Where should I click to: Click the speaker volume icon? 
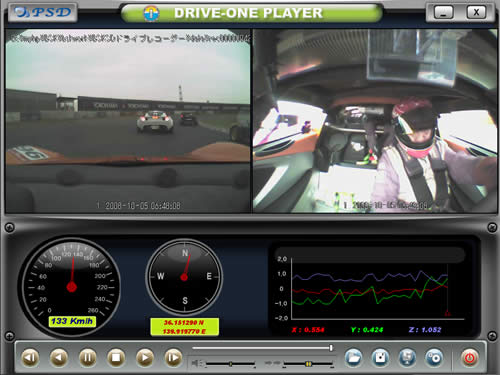coord(198,363)
